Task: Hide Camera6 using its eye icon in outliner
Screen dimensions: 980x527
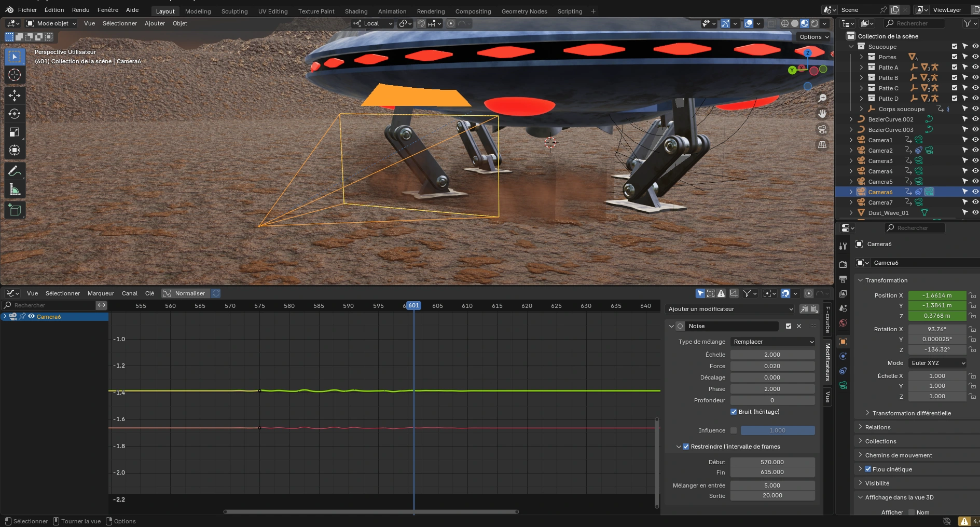Action: 975,192
